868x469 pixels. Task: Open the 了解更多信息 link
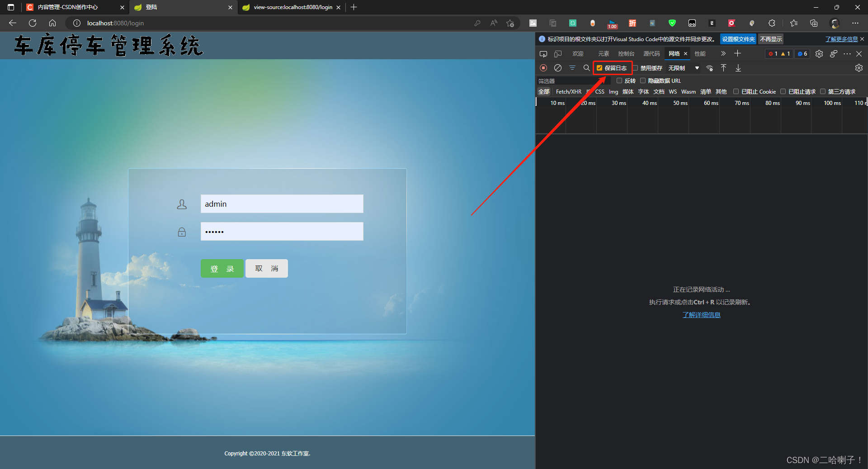841,39
